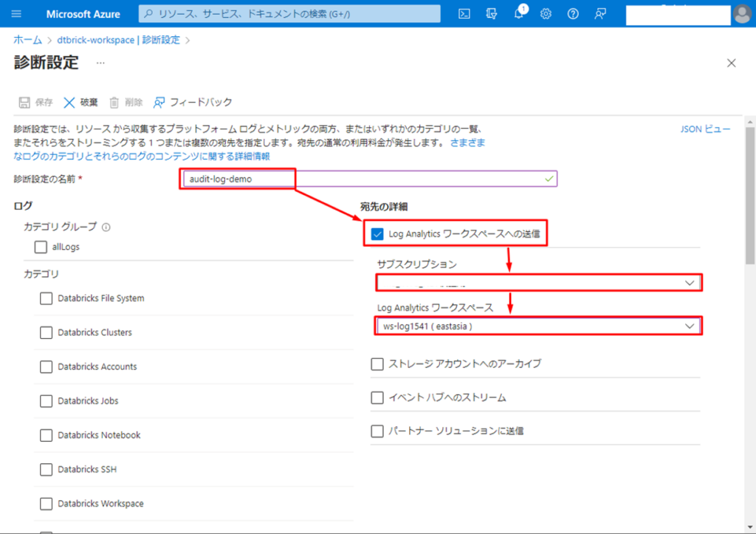Uncheck Log Analytics ワークスペースへの送信
This screenshot has height=534, width=756.
tap(377, 234)
